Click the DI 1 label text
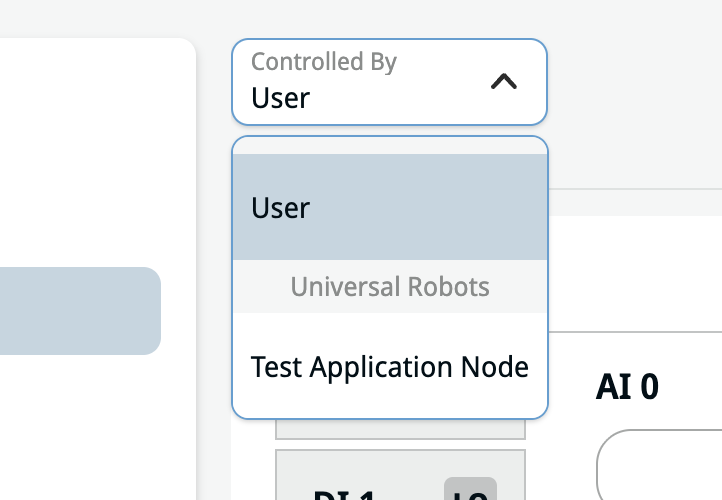This screenshot has width=722, height=500. pos(340,494)
